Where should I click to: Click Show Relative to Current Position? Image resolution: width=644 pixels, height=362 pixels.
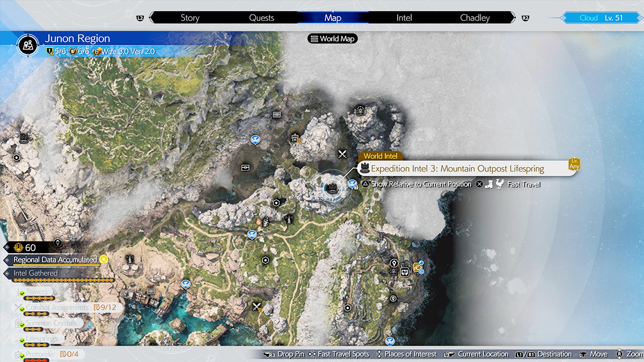[421, 184]
